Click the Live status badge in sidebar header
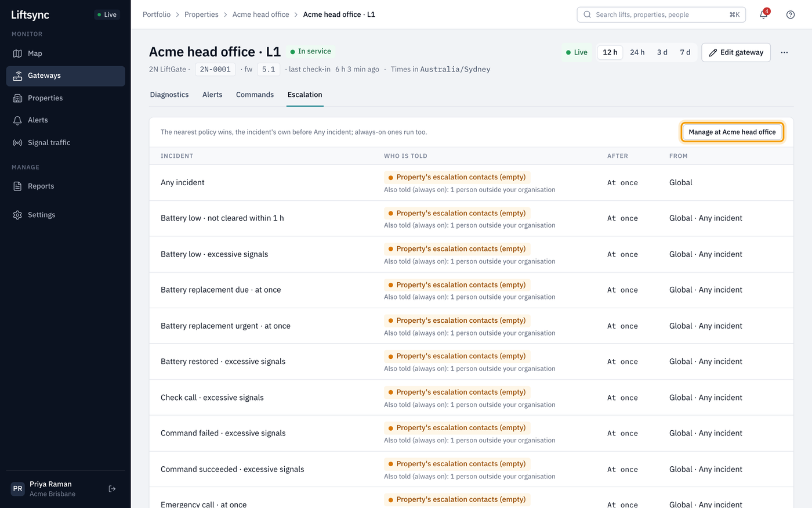812x508 pixels. [x=107, y=15]
